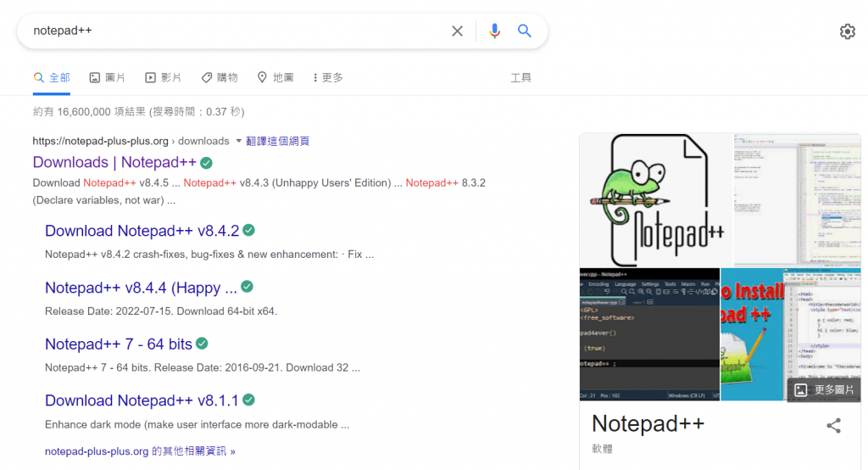The width and height of the screenshot is (868, 470).
Task: Click the 約有 16,600,000 項結果 result count
Action: (x=138, y=112)
